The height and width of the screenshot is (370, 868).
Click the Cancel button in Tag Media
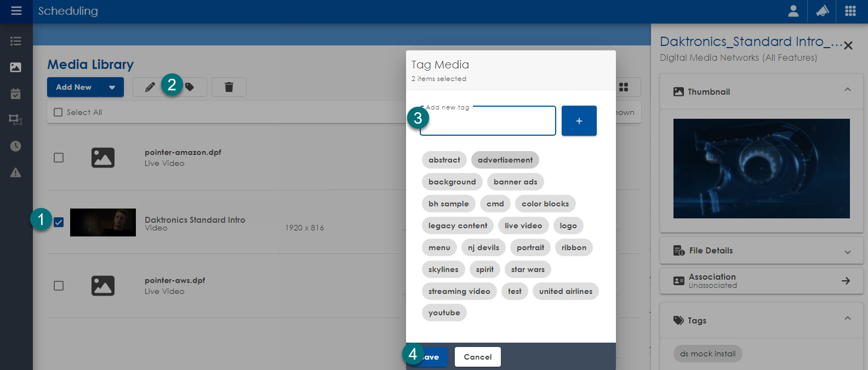tap(477, 357)
